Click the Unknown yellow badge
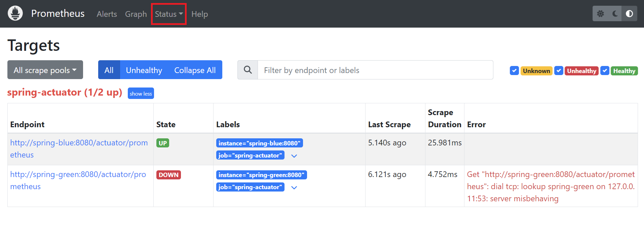The height and width of the screenshot is (242, 644). (x=536, y=71)
